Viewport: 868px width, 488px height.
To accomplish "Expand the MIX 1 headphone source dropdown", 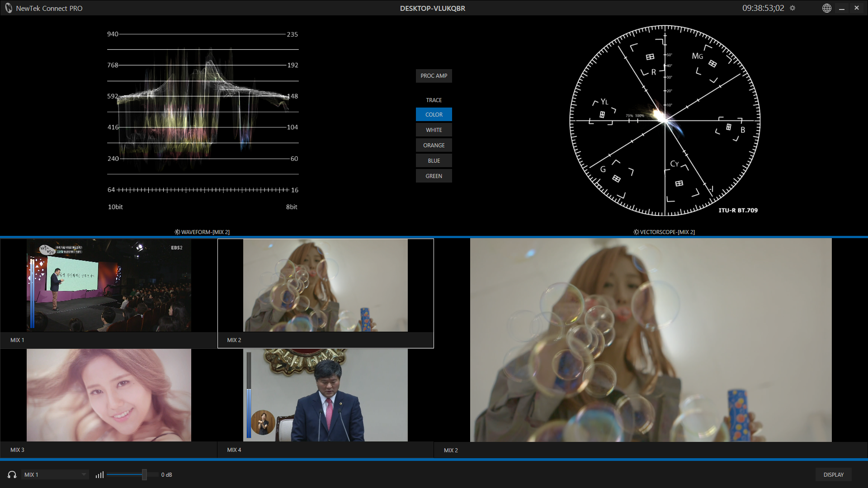I will click(84, 474).
